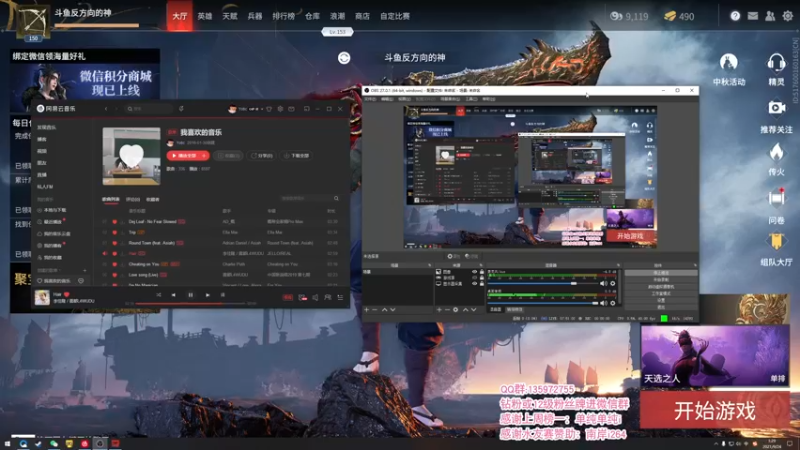Adjust the first OBS mixer volume slider
The width and height of the screenshot is (800, 450).
point(543,284)
